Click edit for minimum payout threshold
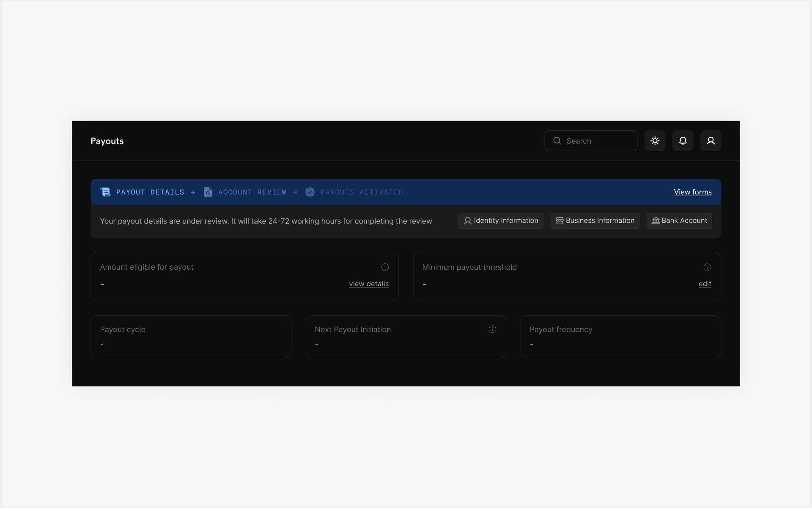Screen dimensions: 812x508 pyautogui.click(x=705, y=284)
